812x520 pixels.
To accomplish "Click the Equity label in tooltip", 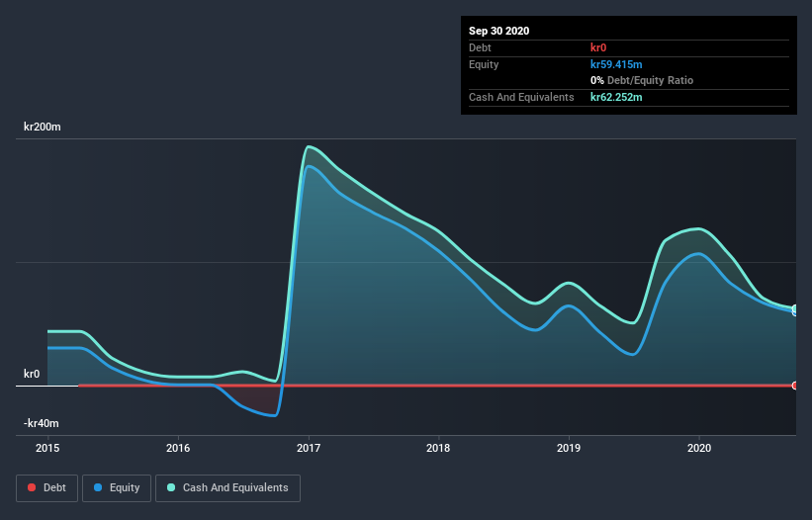I will coord(484,64).
